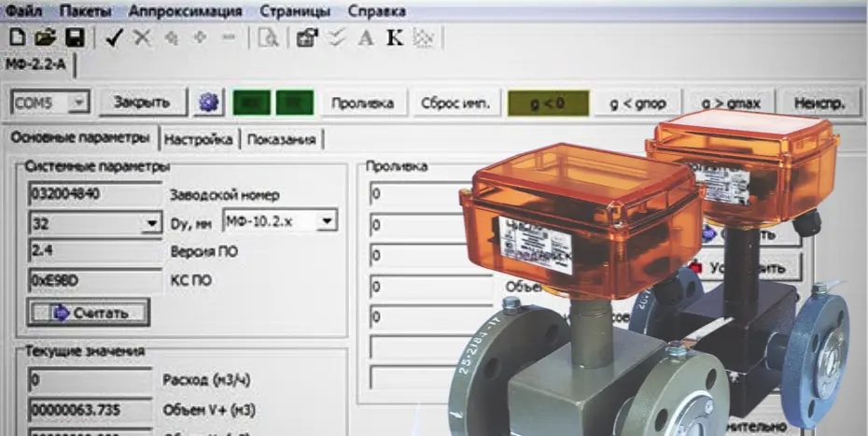Toggle the g < 0 indicator

click(x=548, y=103)
